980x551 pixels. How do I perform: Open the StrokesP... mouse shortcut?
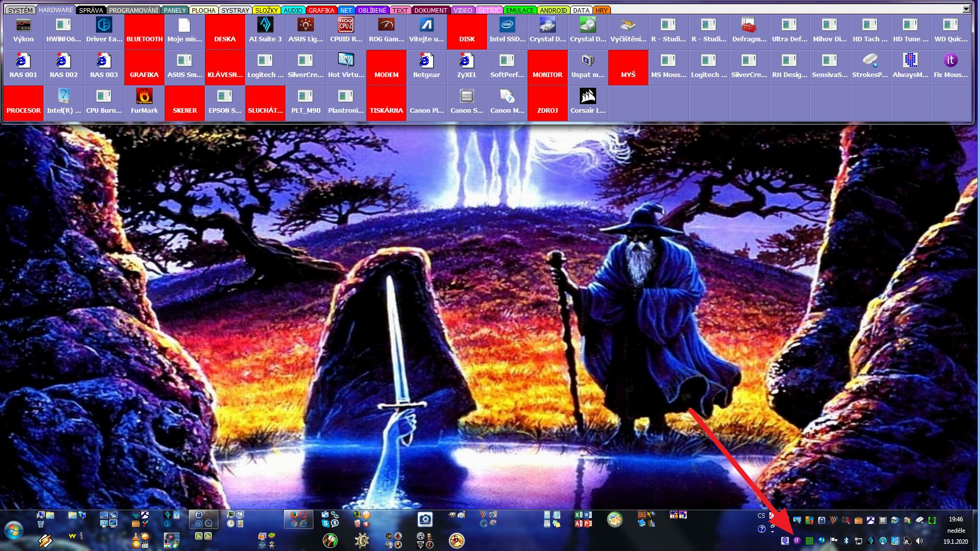[x=870, y=67]
